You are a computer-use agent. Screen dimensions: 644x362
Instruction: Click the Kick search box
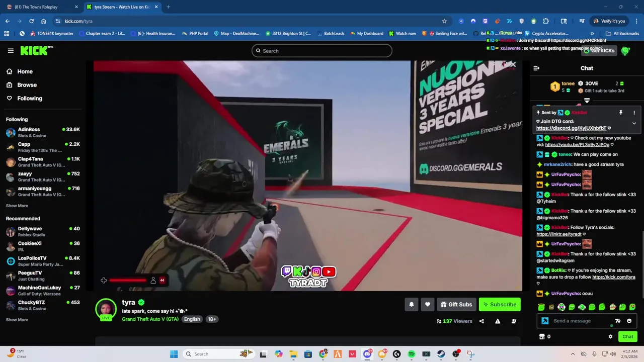pos(322,51)
